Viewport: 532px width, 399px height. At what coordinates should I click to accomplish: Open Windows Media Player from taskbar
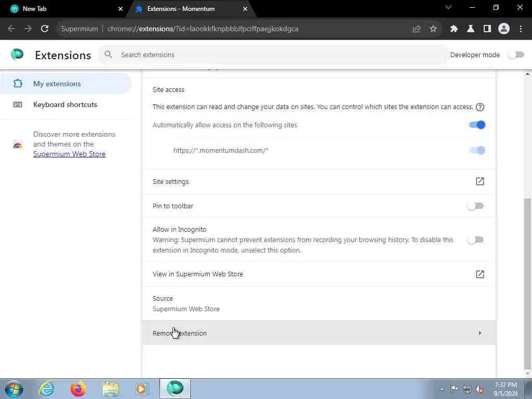(x=142, y=389)
